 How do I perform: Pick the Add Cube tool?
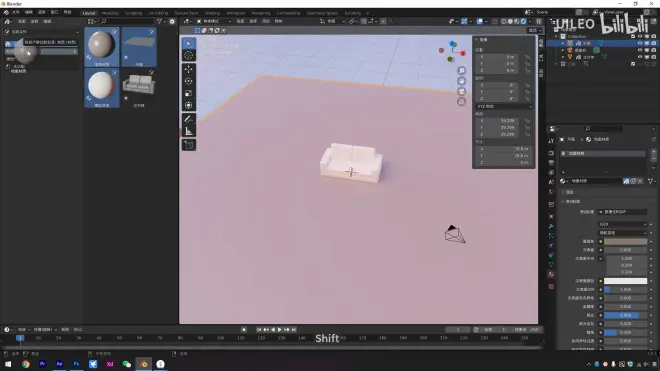click(189, 145)
